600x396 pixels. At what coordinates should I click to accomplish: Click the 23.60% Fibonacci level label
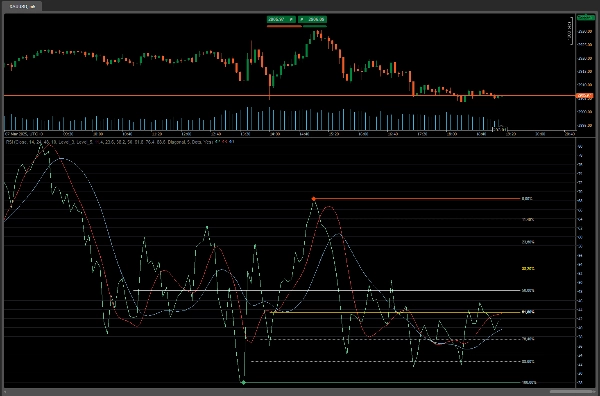click(528, 242)
